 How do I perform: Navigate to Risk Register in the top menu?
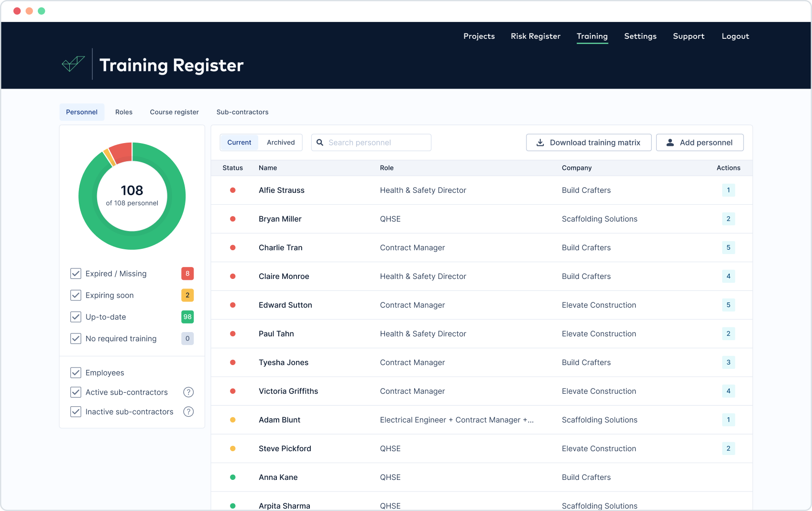click(x=535, y=36)
